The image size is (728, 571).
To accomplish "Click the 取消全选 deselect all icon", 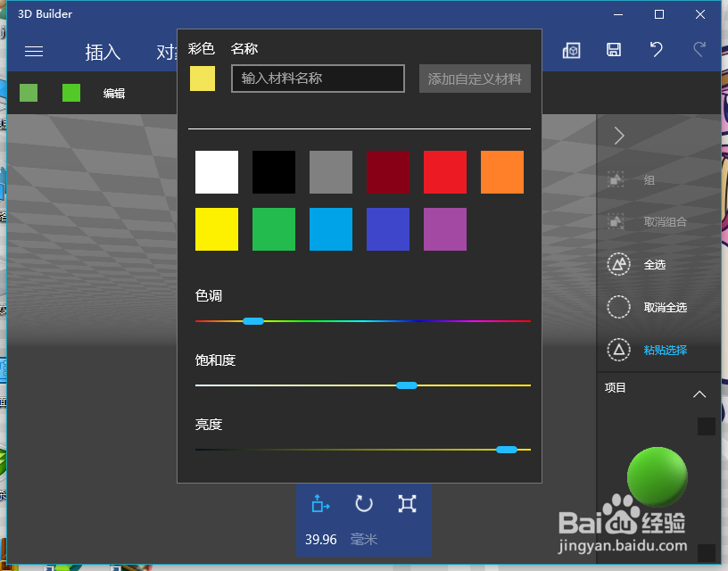I will (619, 307).
